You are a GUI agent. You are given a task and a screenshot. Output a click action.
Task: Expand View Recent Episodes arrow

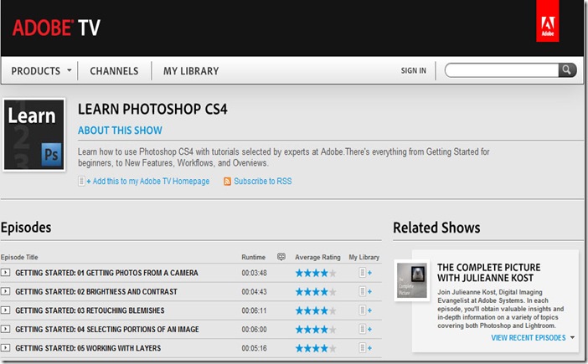tap(572, 337)
